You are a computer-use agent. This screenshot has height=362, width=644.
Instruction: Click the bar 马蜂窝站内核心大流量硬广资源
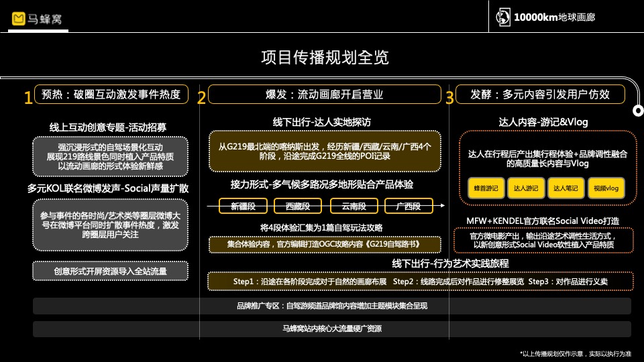point(332,328)
